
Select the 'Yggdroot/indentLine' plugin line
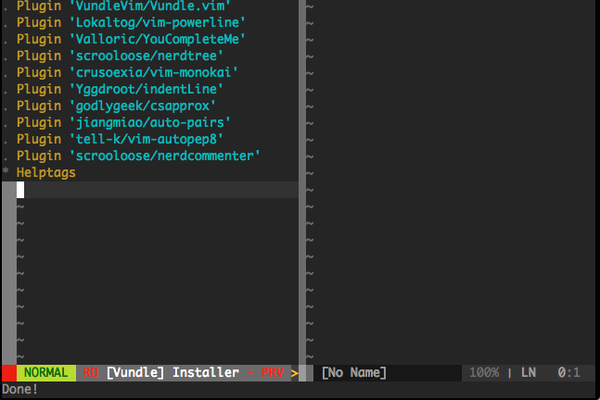point(119,89)
